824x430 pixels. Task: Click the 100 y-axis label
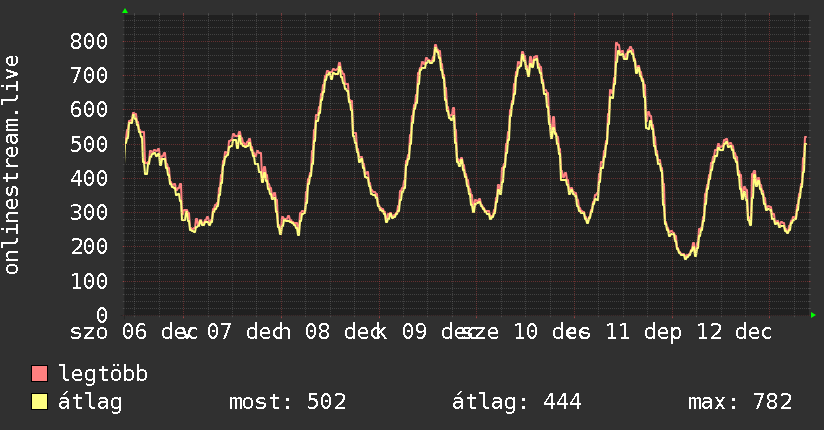pos(89,281)
